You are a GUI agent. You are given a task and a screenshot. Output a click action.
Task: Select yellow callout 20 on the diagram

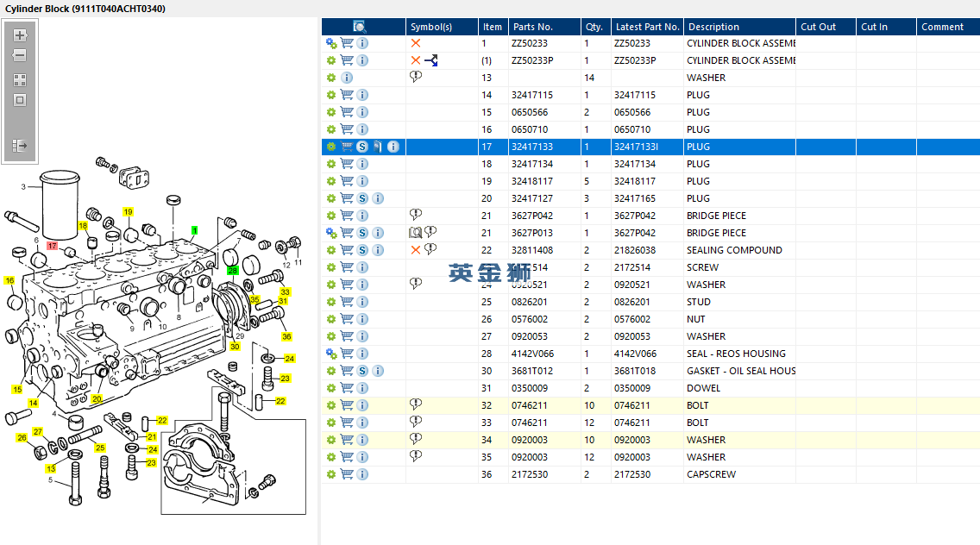pos(97,398)
